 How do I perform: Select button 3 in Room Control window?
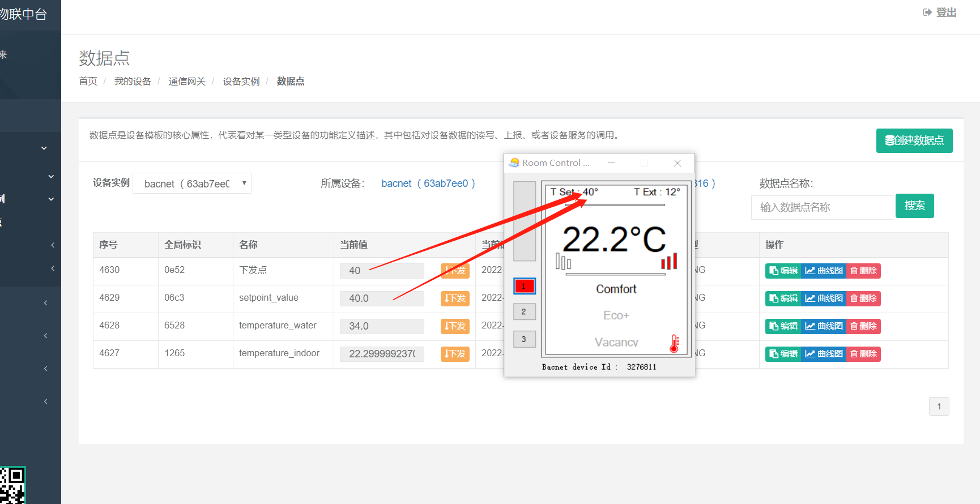(x=524, y=339)
